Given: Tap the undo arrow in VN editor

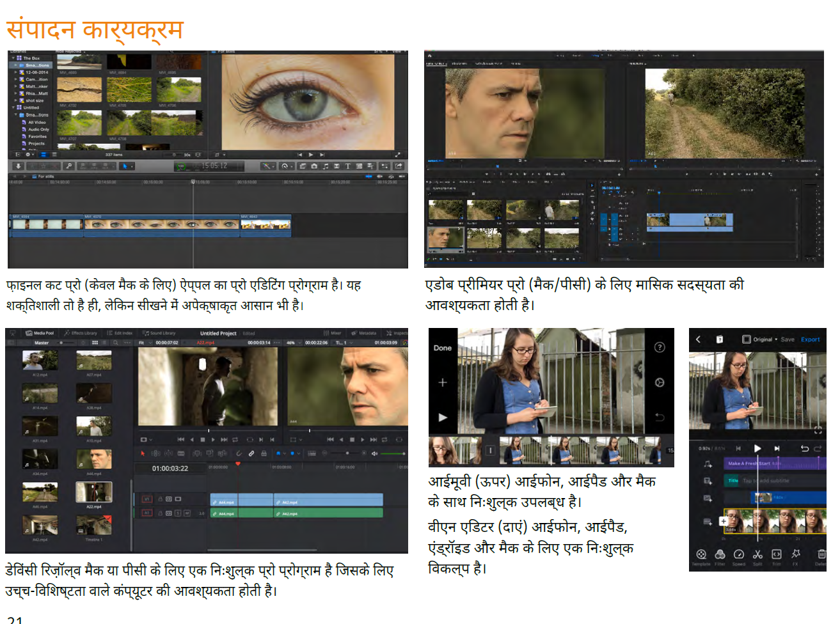Looking at the screenshot, I should (805, 448).
